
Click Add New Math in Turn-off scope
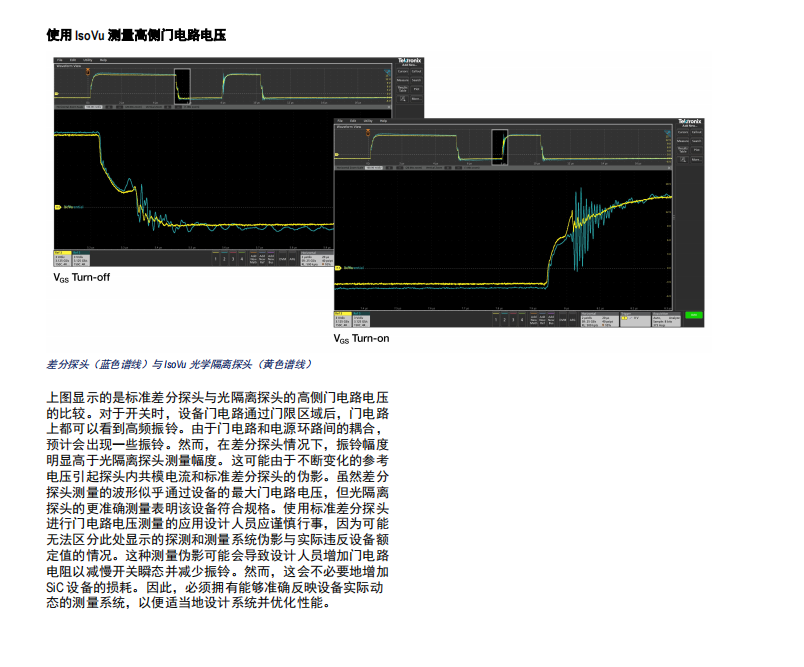(253, 259)
